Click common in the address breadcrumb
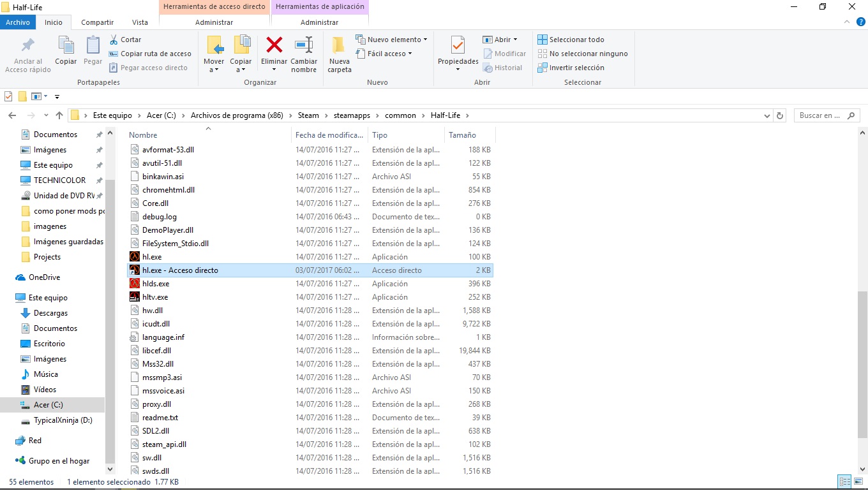 click(x=400, y=115)
